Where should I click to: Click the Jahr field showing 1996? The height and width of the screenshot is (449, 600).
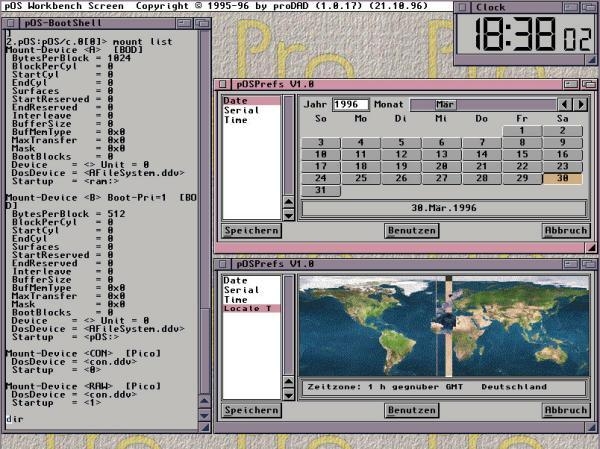349,104
